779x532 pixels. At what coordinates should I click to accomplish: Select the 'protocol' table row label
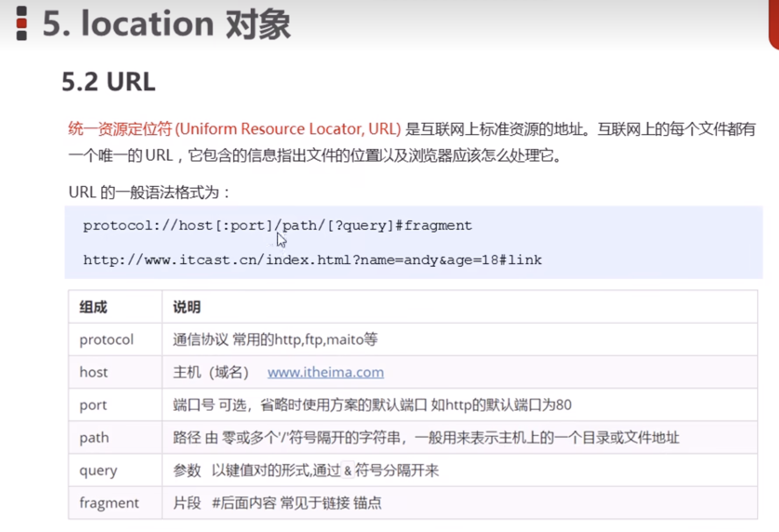pyautogui.click(x=106, y=340)
